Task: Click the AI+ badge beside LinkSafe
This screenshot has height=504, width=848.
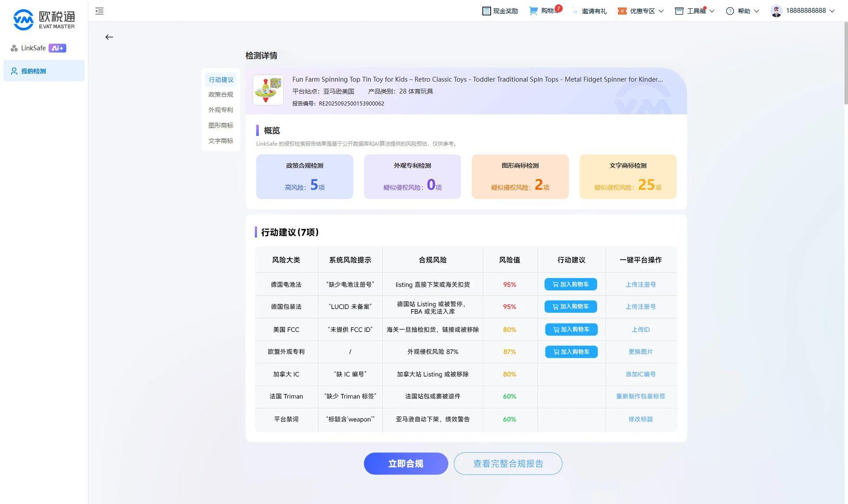Action: (57, 48)
